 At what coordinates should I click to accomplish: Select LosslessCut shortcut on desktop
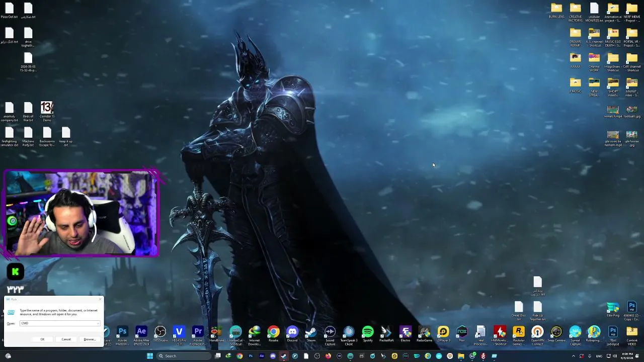tap(235, 335)
